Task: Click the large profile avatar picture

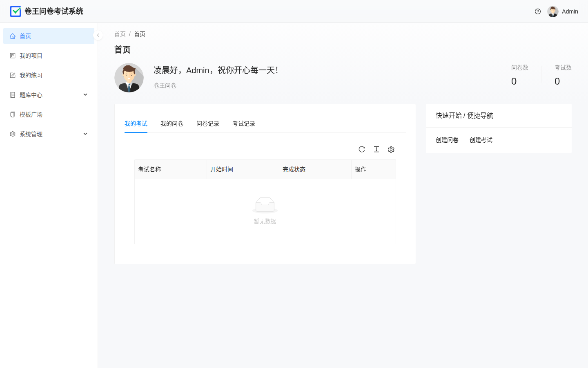Action: pyautogui.click(x=129, y=78)
